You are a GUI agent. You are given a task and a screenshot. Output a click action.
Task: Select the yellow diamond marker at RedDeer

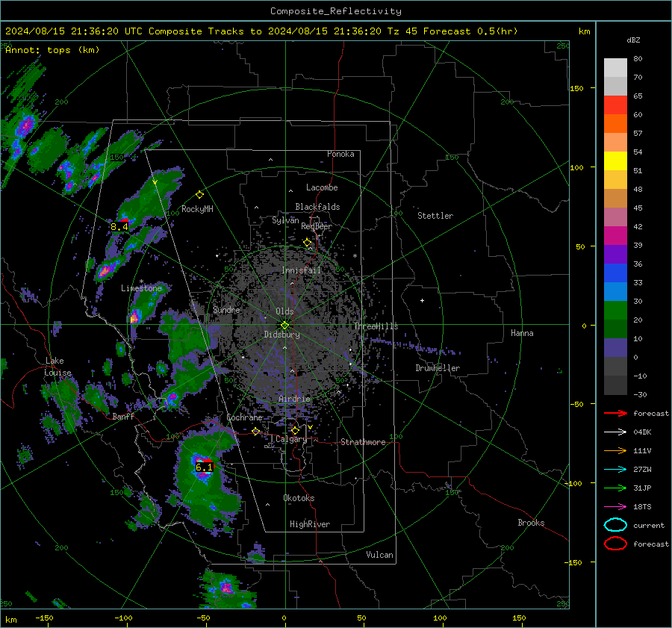point(307,243)
